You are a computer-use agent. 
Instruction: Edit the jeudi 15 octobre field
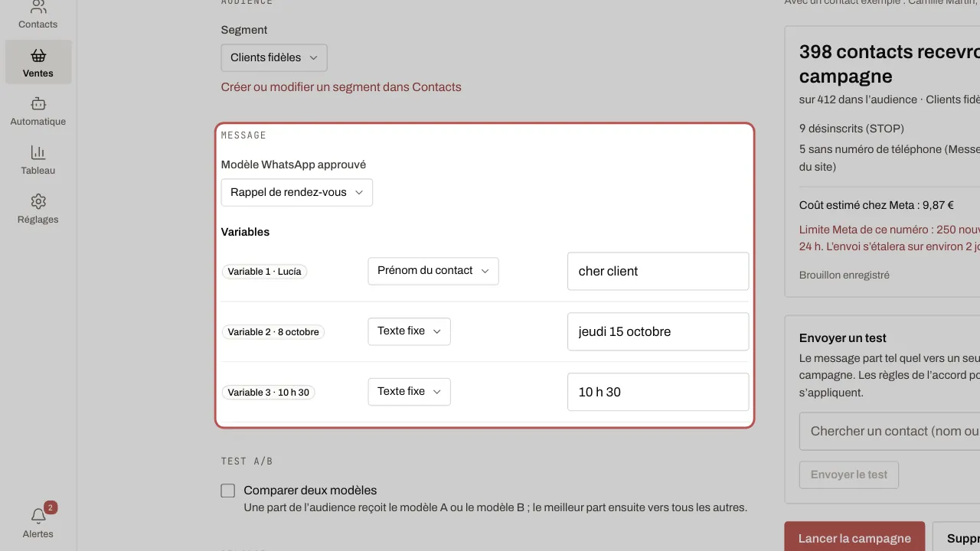[x=658, y=331]
